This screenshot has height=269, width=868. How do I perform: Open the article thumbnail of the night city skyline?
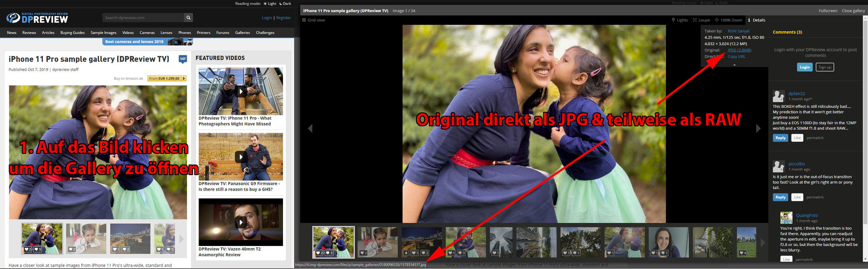point(130,238)
